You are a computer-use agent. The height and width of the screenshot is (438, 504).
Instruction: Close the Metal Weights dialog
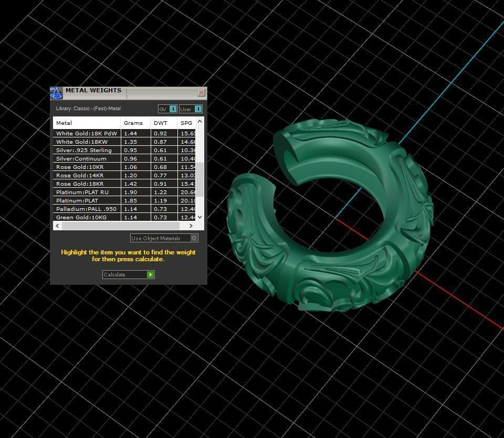(201, 93)
